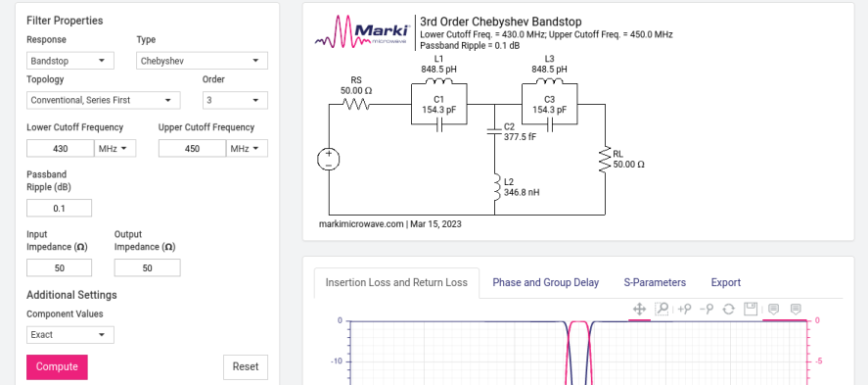Image resolution: width=868 pixels, height=385 pixels.
Task: Open the Order dropdown set to 3
Action: tap(235, 100)
